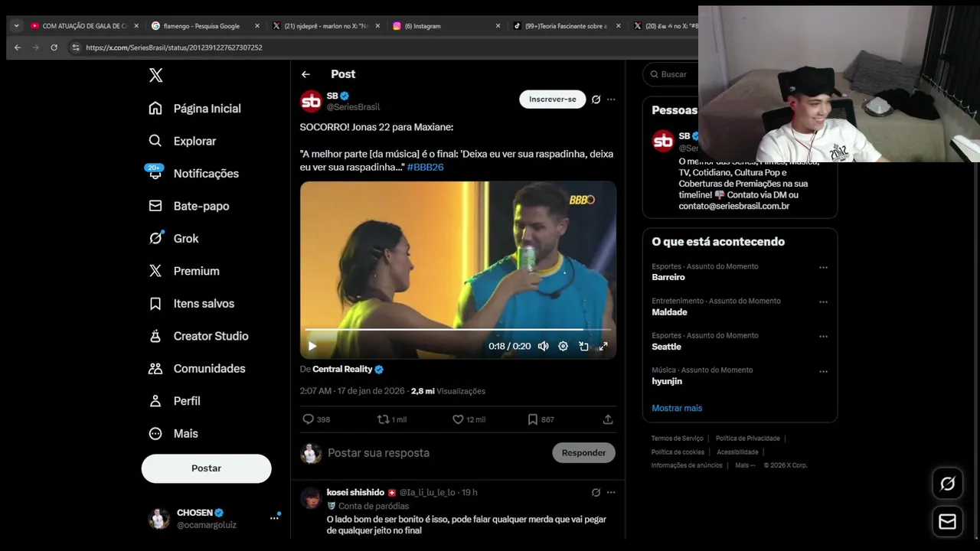Click the Responder button
The height and width of the screenshot is (551, 980).
coord(583,453)
